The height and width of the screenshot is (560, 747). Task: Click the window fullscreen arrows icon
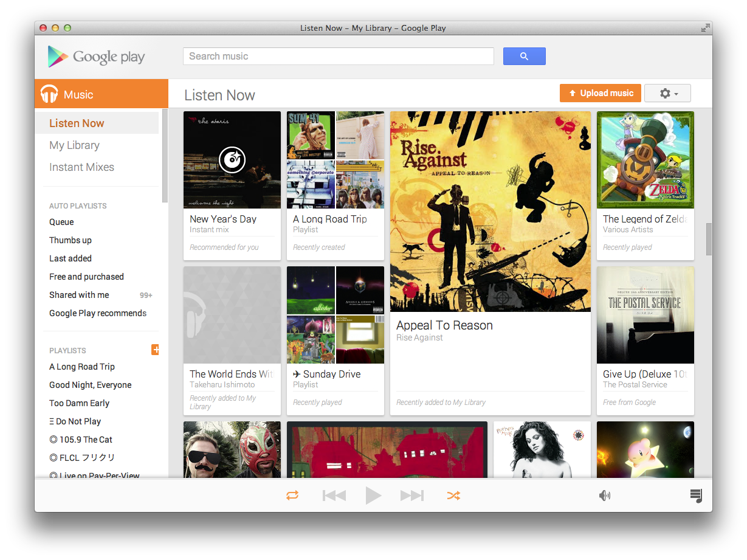click(705, 28)
